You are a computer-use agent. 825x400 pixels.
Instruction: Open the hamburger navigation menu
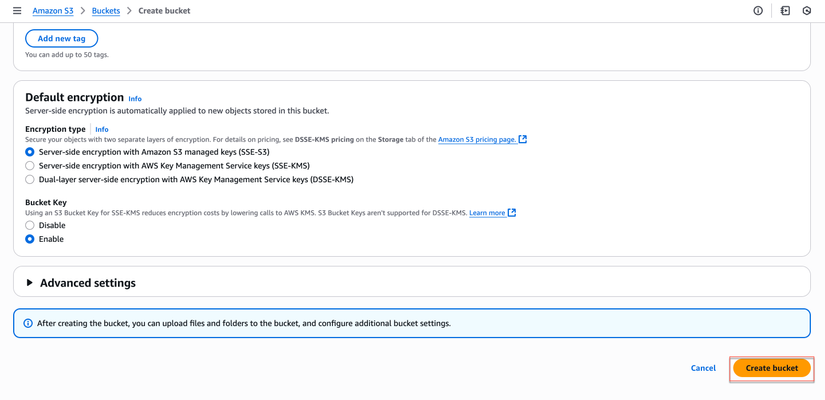17,11
